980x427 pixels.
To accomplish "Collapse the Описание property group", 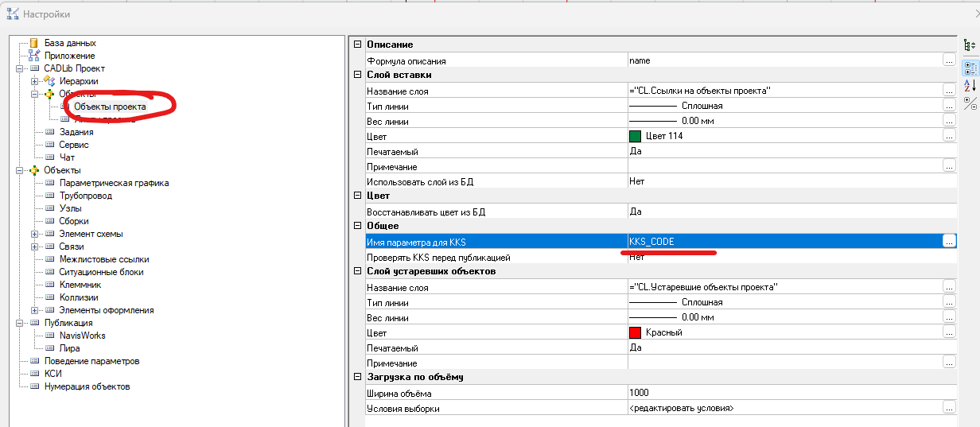I will 358,45.
